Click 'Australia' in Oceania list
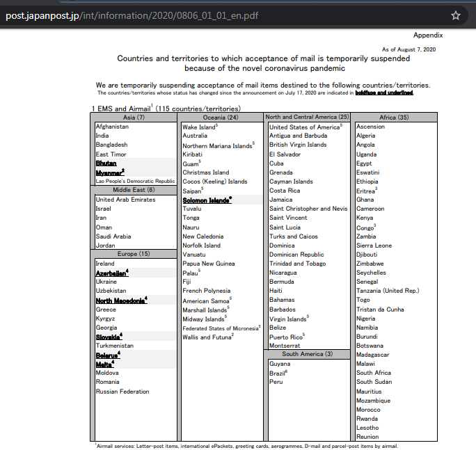476x450 pixels. coord(195,136)
